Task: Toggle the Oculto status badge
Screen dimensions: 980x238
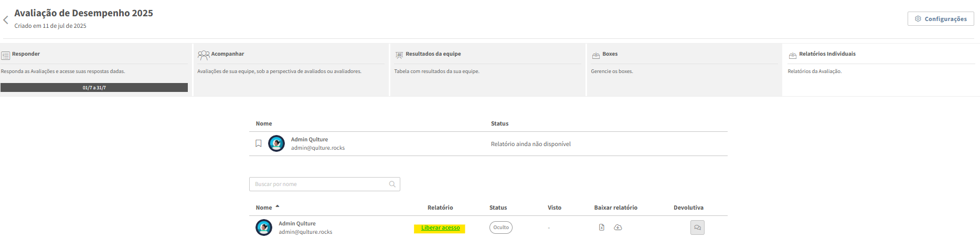Action: pyautogui.click(x=500, y=227)
